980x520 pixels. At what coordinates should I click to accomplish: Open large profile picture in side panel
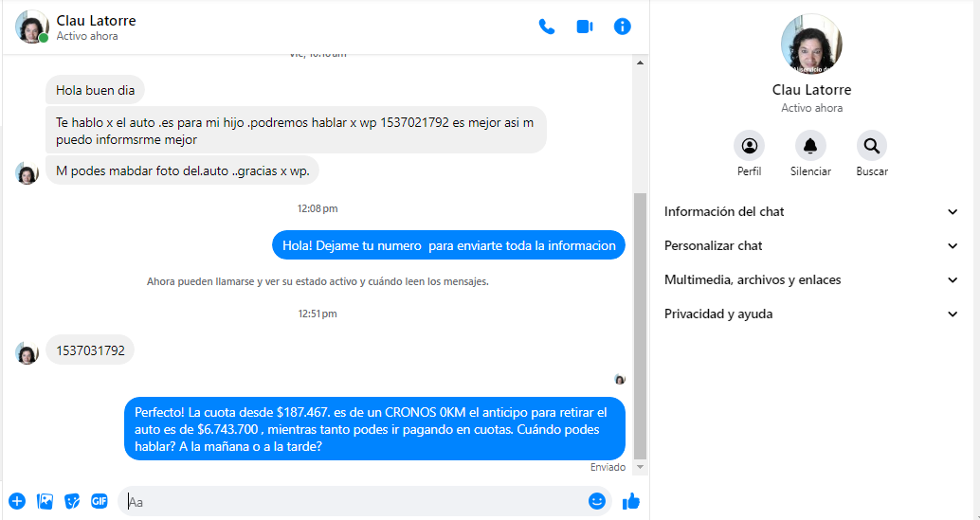point(811,45)
